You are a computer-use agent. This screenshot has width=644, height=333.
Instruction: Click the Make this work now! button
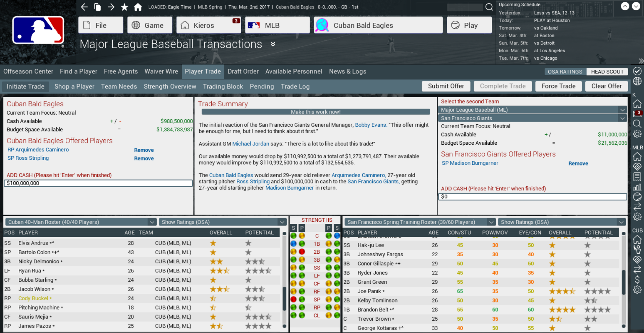click(x=316, y=112)
